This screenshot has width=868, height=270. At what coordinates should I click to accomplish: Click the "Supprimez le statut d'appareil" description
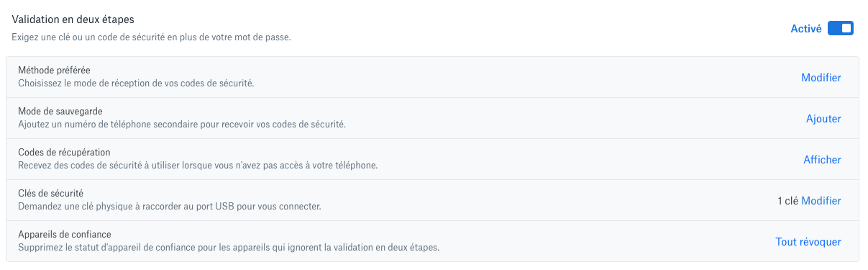229,248
